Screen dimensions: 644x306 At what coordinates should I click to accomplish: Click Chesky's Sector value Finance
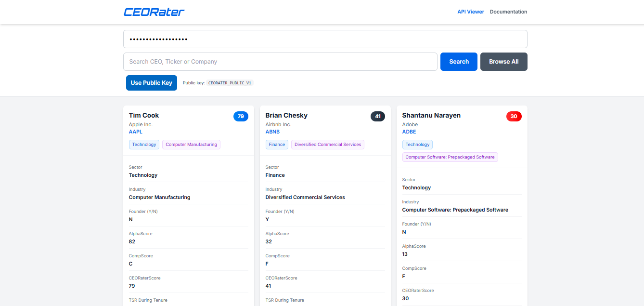point(275,175)
